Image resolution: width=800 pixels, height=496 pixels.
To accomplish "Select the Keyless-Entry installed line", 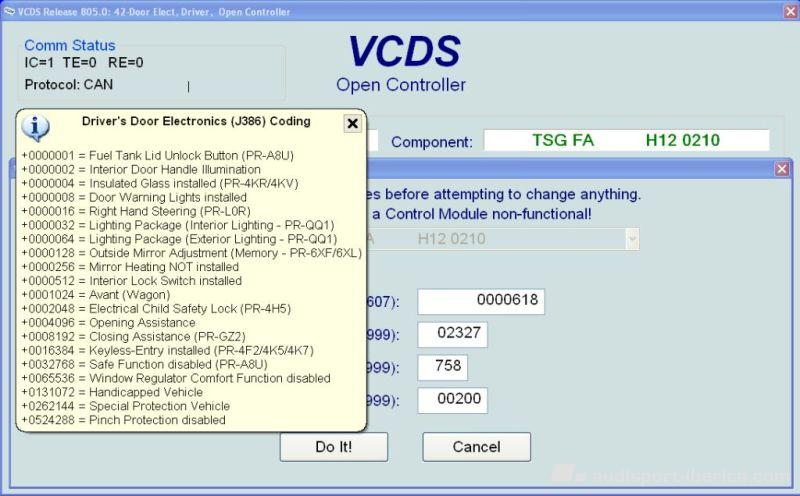I will pyautogui.click(x=167, y=351).
